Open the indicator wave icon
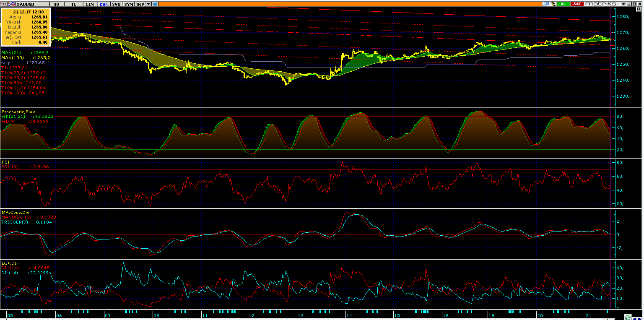Viewport: 644px width, 320px height. (x=12, y=4)
